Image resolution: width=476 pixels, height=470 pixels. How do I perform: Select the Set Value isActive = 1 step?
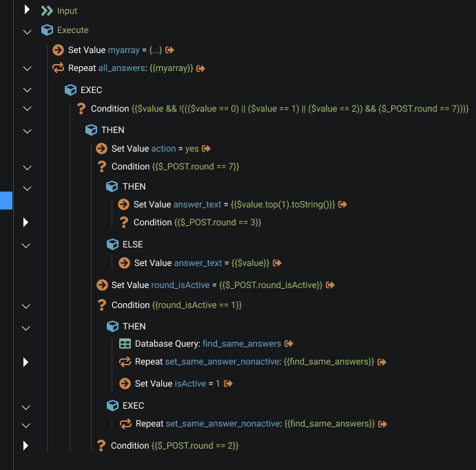point(177,384)
